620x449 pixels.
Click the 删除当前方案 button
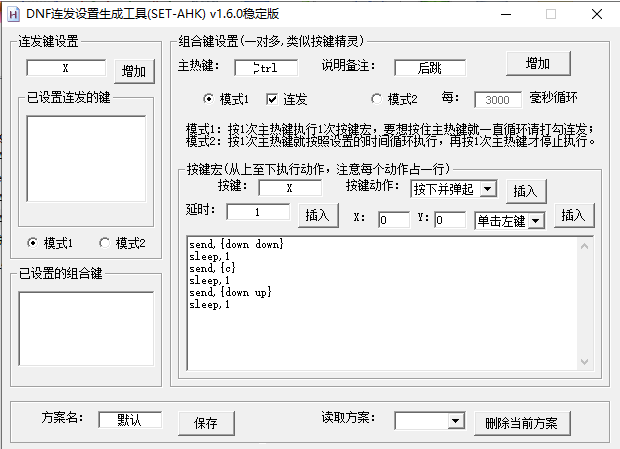point(522,423)
